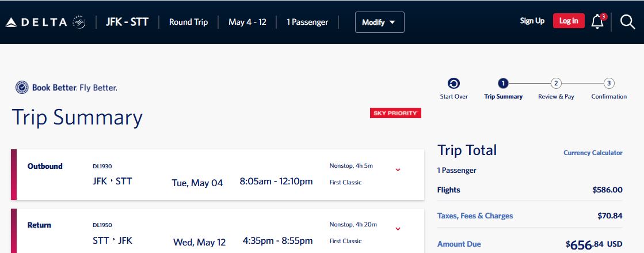Open the Currency Calculator link

click(593, 153)
